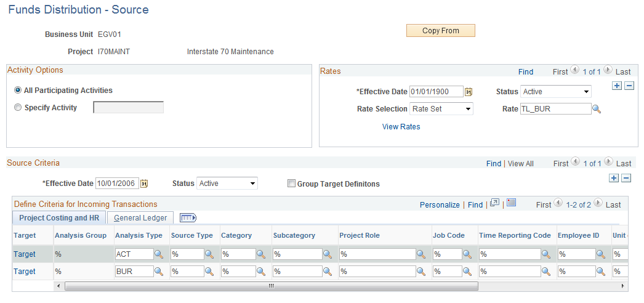Look up Subcategory in BUR row

click(x=328, y=272)
